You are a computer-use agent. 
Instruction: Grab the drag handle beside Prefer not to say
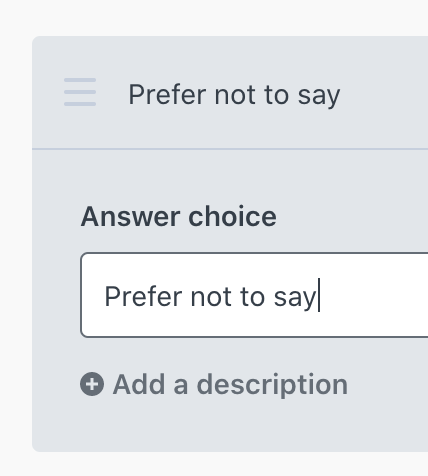80,92
